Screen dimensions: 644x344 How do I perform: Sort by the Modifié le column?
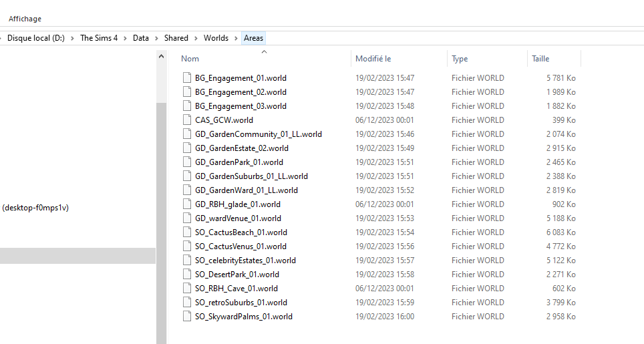[373, 59]
